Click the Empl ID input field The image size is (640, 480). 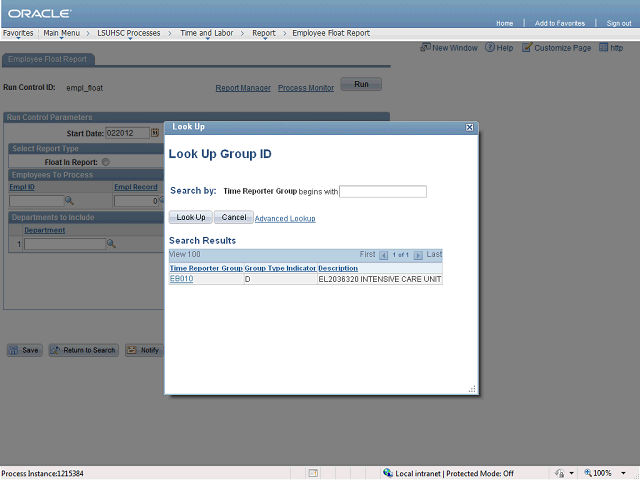click(x=37, y=201)
